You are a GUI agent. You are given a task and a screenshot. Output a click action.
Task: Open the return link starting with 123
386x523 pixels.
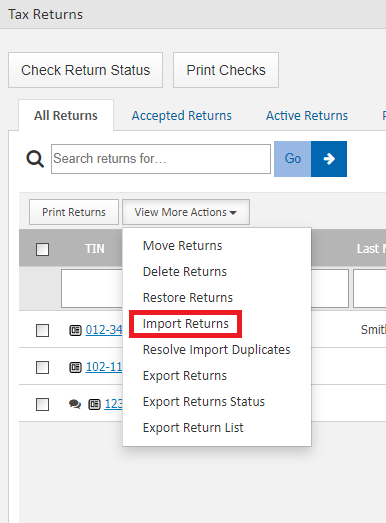pyautogui.click(x=113, y=404)
